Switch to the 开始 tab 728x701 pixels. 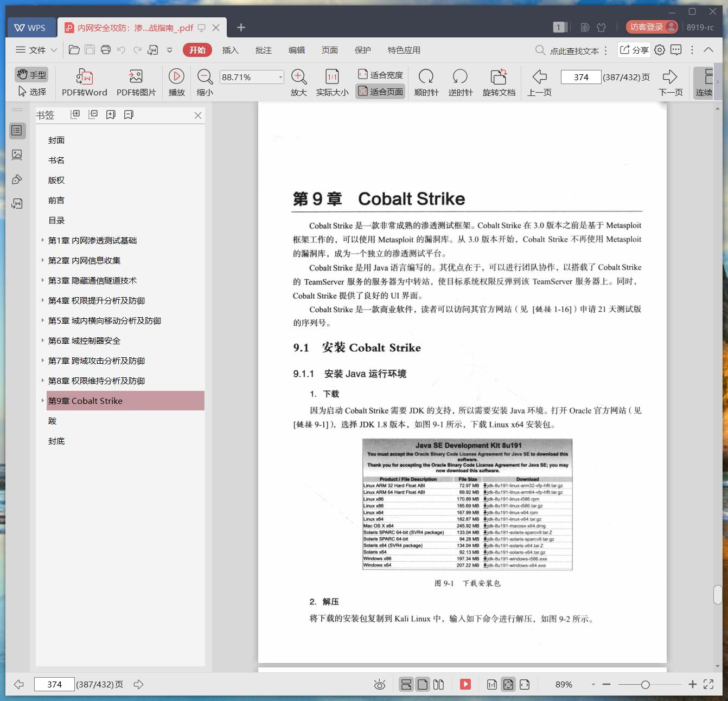coord(197,50)
